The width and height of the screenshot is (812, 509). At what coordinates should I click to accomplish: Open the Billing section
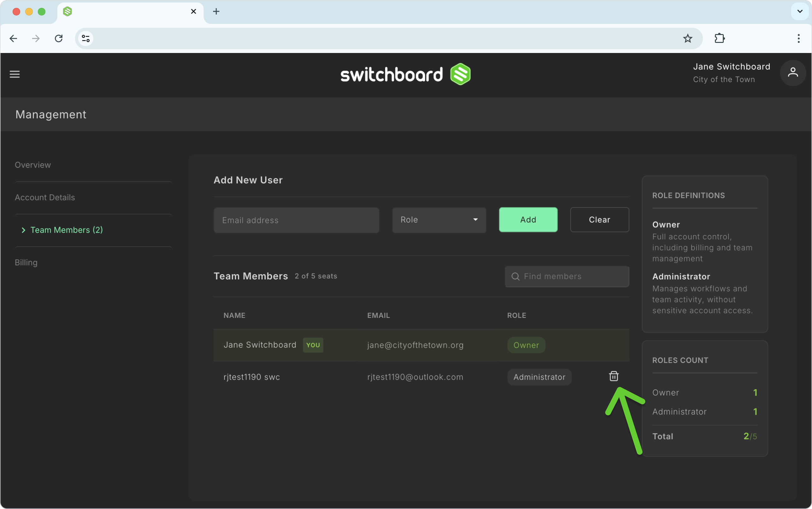coord(26,263)
